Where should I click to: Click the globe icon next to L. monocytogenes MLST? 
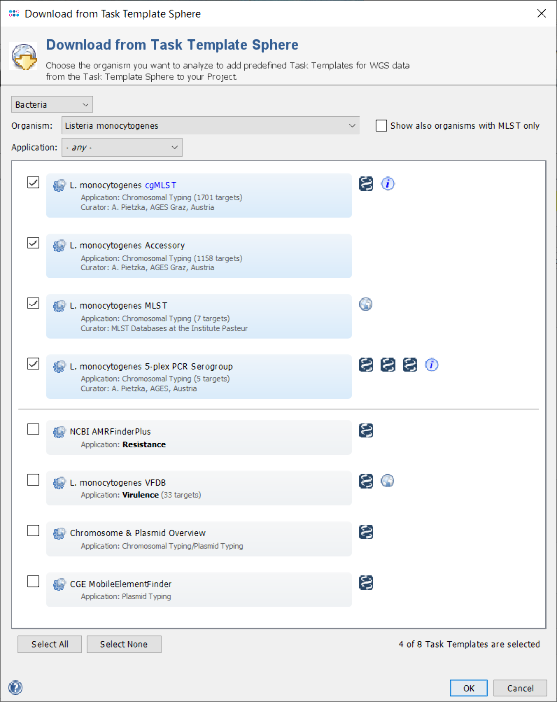366,304
